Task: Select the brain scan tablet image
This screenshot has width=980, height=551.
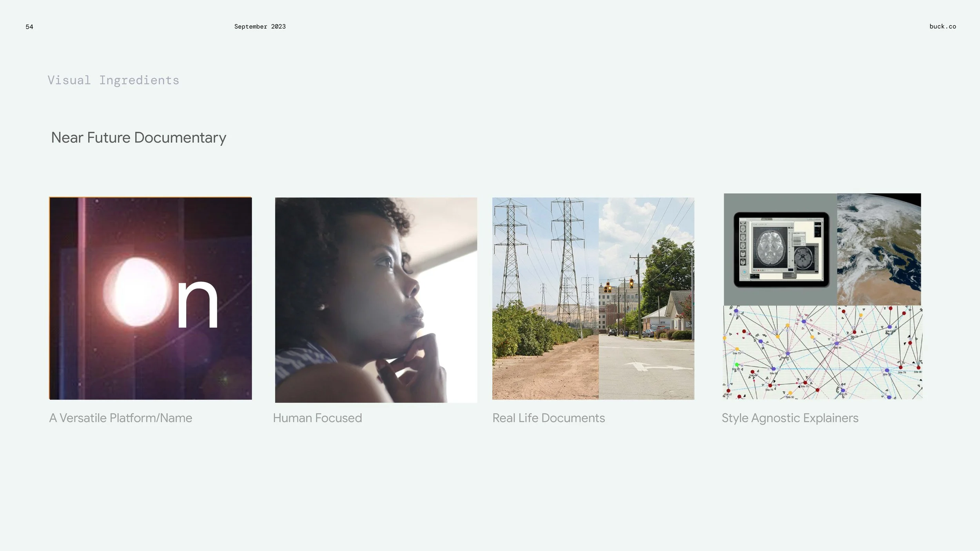Action: (780, 249)
